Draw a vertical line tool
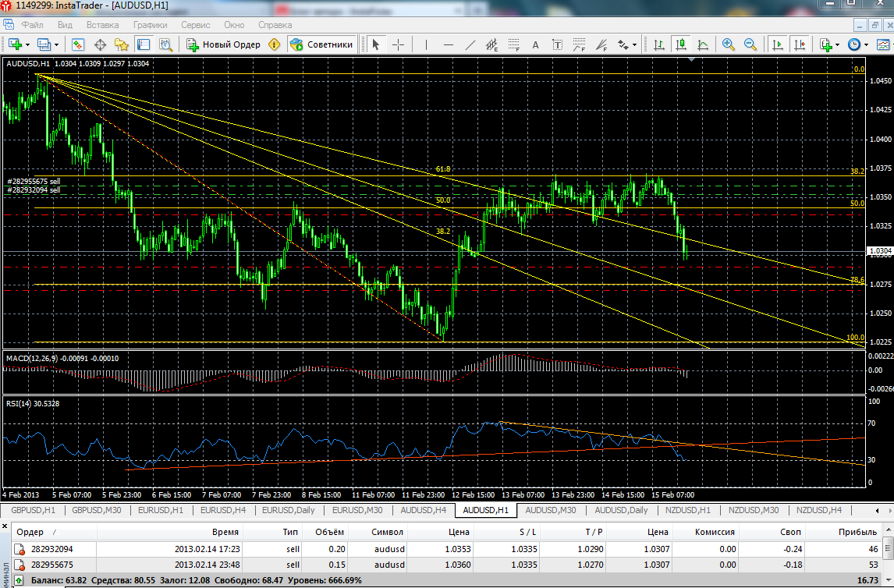This screenshot has width=894, height=588. (x=426, y=44)
